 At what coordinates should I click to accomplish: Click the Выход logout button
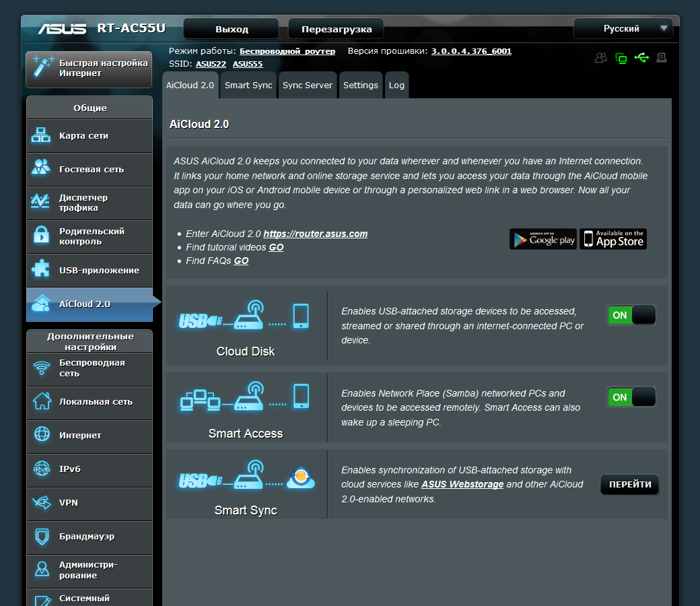click(x=232, y=29)
